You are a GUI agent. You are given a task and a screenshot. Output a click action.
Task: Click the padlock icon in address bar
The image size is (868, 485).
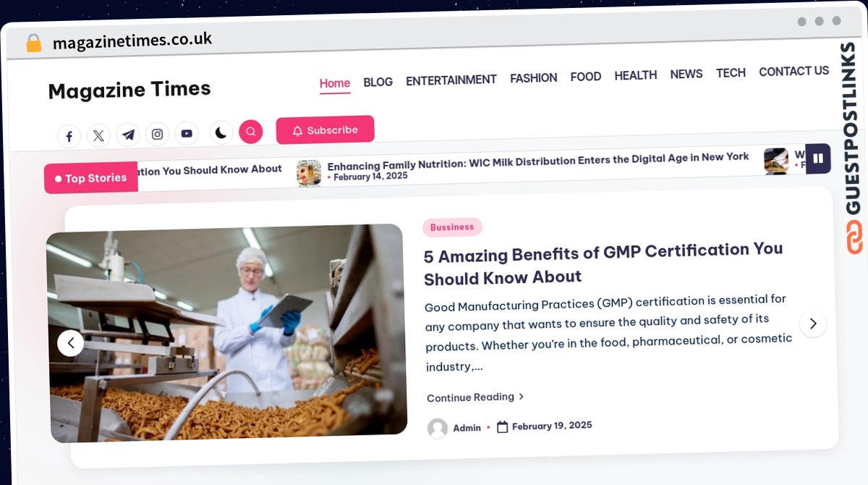pyautogui.click(x=34, y=43)
